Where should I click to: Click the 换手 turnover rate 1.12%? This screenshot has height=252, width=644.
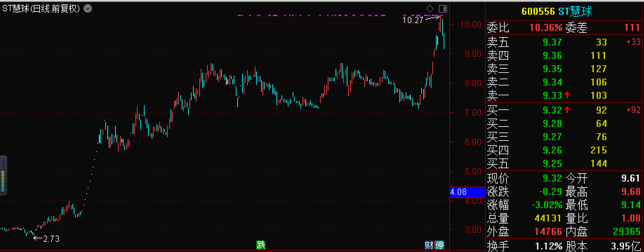point(549,246)
